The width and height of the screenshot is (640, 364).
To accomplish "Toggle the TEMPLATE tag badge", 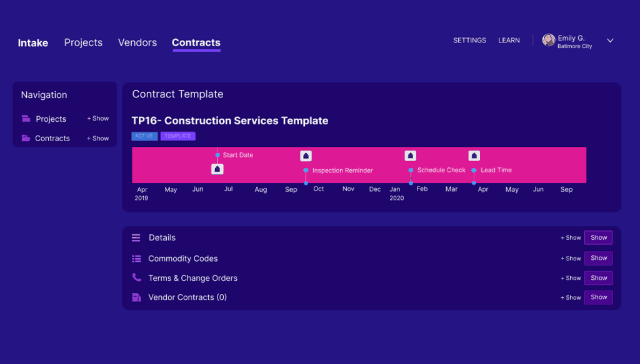I will pyautogui.click(x=177, y=136).
